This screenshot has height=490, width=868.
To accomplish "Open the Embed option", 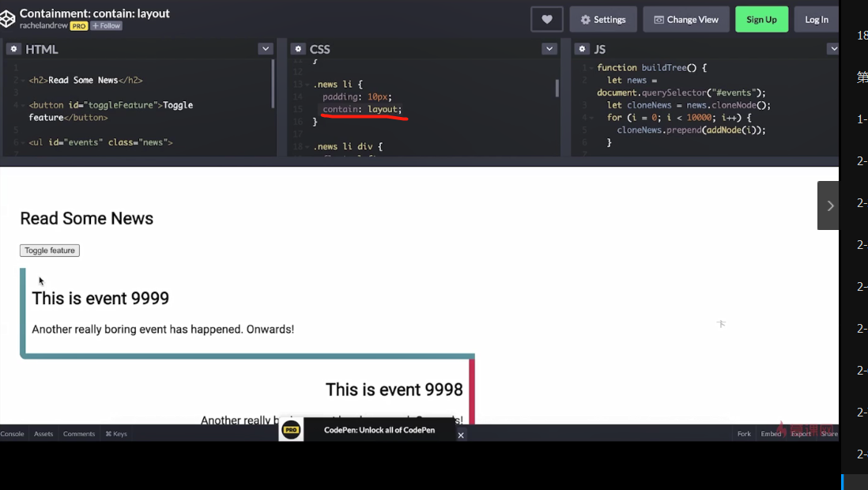I will coord(771,434).
